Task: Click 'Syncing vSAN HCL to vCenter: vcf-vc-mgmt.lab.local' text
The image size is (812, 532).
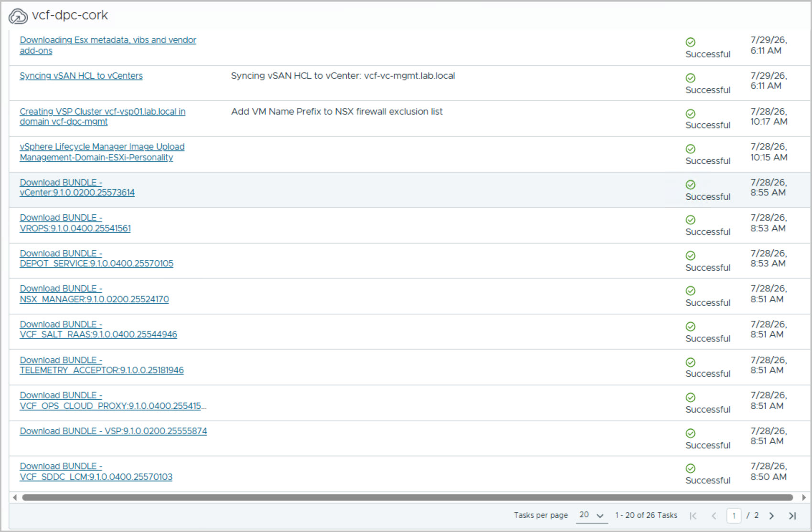Action: (343, 76)
